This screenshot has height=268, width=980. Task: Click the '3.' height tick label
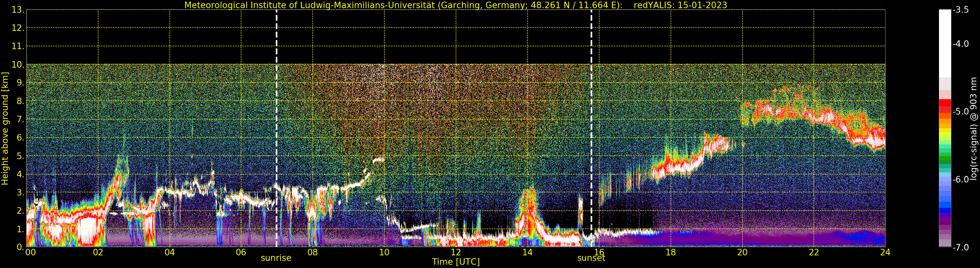coord(20,193)
